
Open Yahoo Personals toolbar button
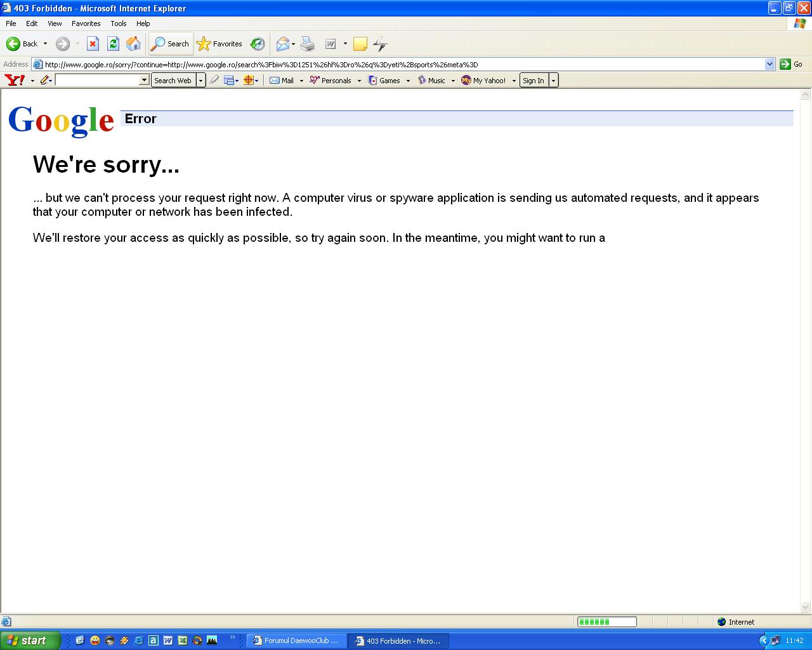tap(330, 80)
